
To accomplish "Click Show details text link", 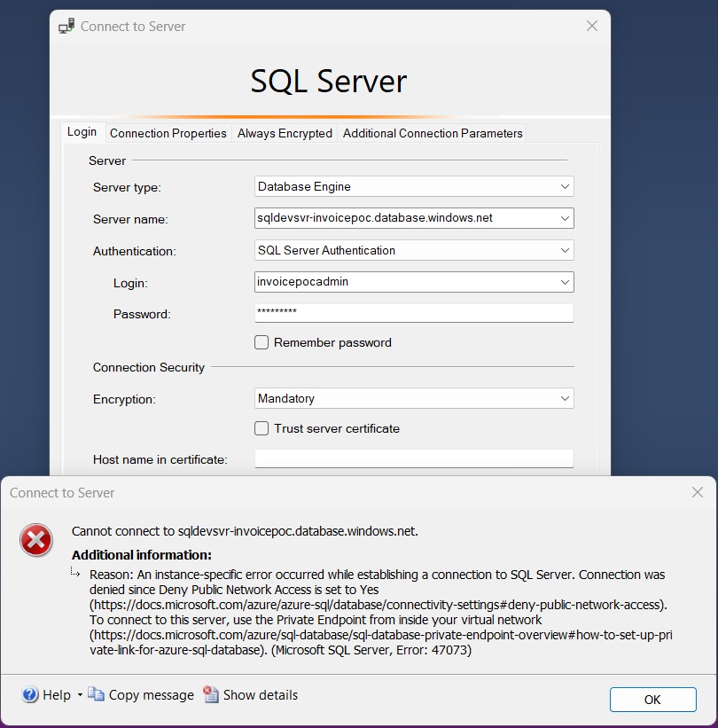I will pyautogui.click(x=261, y=695).
